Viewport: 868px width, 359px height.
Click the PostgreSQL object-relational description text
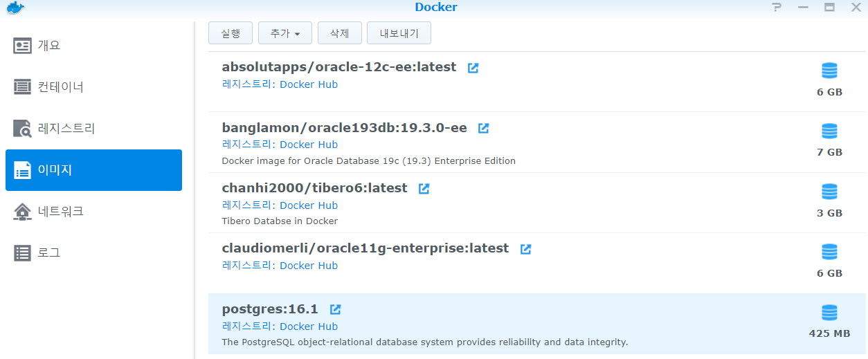(425, 342)
